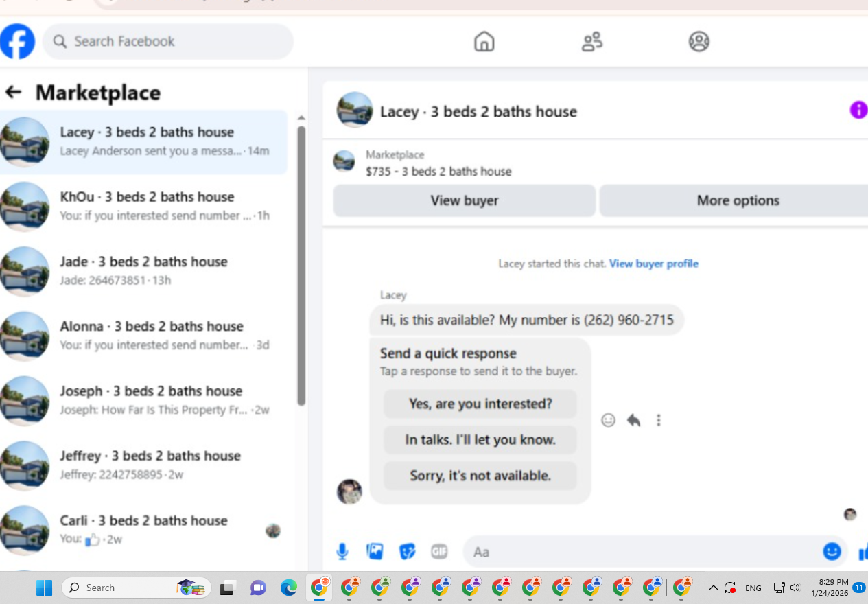Open volume control in system tray
Viewport: 868px width, 604px height.
pos(795,588)
